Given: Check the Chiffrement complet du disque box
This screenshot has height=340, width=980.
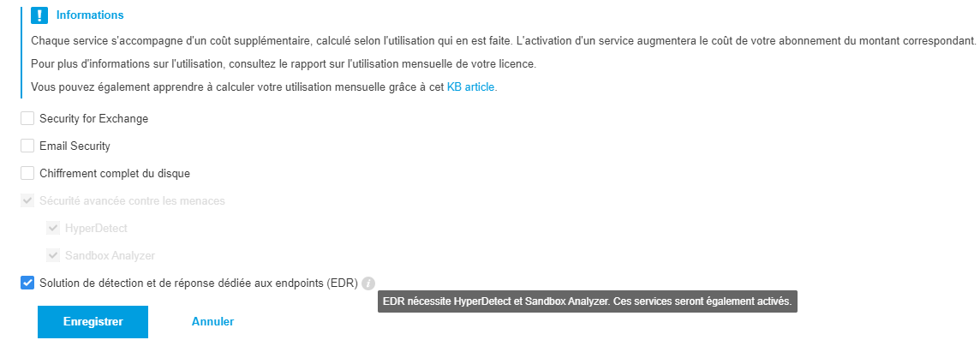Looking at the screenshot, I should 27,173.
